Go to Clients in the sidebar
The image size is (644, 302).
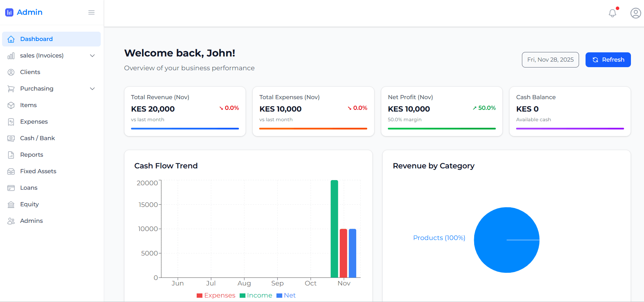(30, 72)
